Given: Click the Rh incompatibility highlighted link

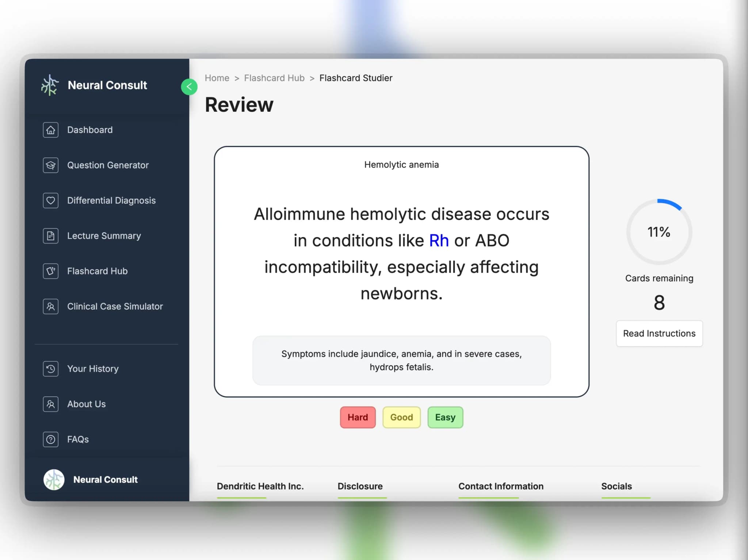Looking at the screenshot, I should click(438, 240).
